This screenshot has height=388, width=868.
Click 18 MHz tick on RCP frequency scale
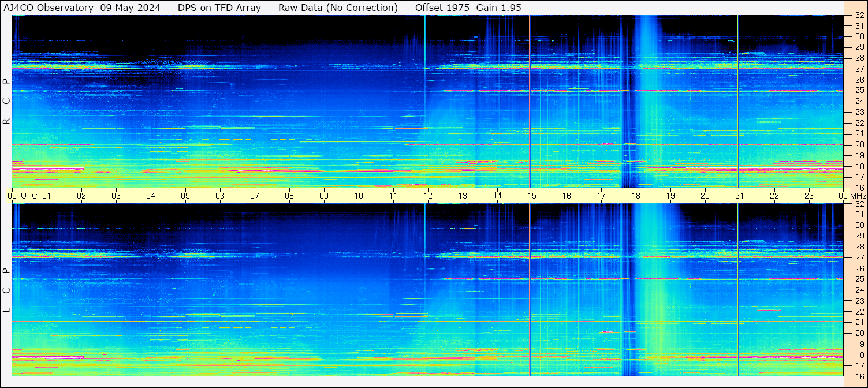pyautogui.click(x=859, y=166)
